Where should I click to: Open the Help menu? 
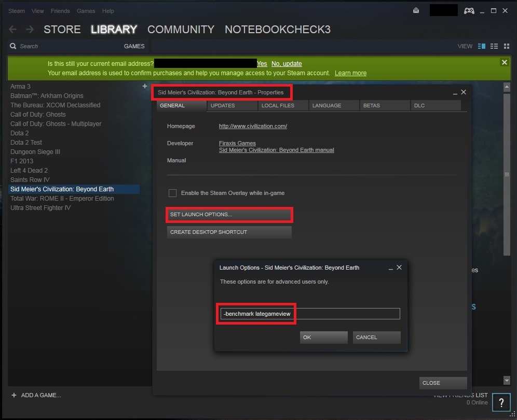point(108,11)
